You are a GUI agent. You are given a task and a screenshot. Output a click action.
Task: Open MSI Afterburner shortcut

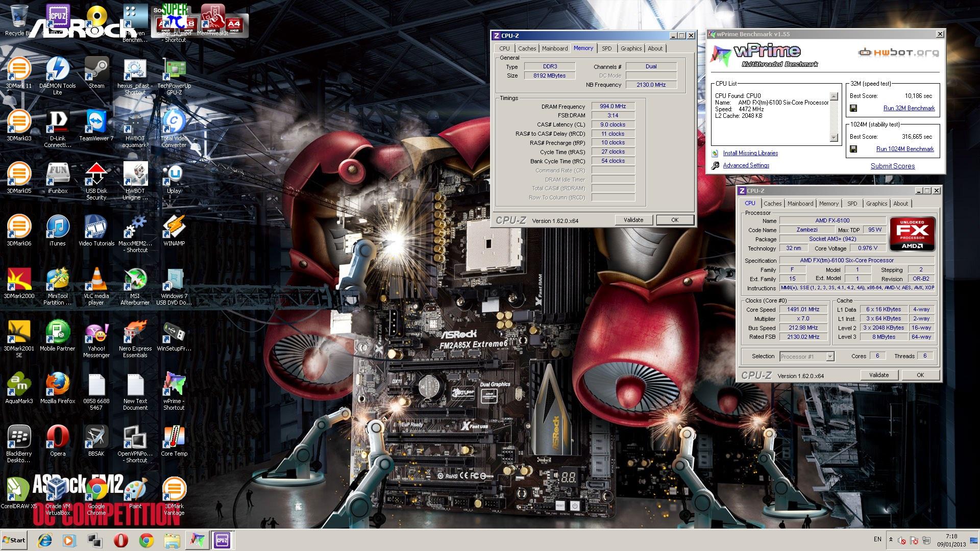pos(135,286)
